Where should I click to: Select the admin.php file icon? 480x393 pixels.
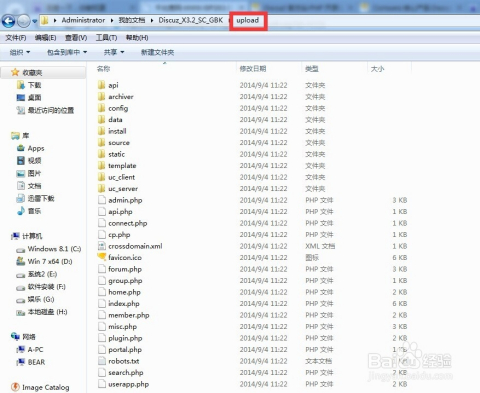pyautogui.click(x=102, y=200)
